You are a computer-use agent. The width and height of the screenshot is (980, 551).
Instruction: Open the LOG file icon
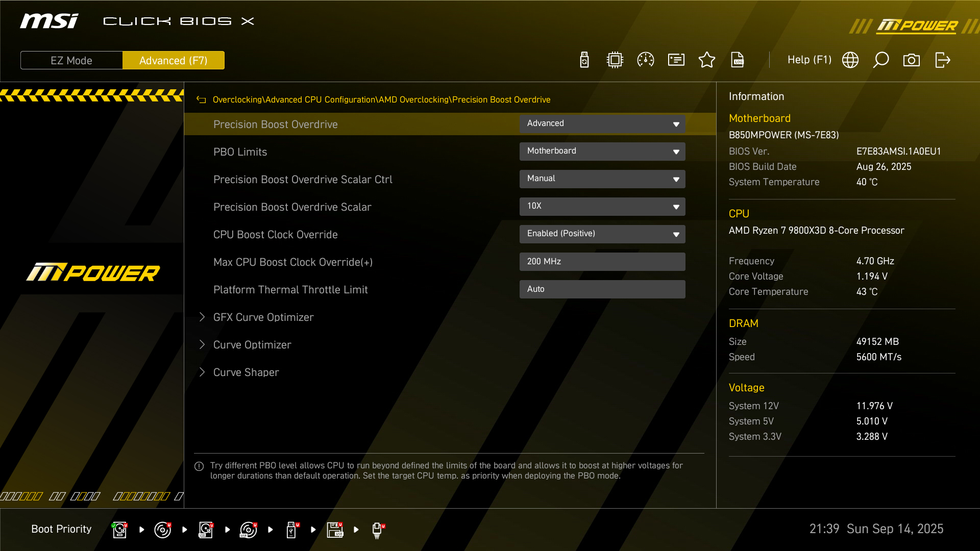point(738,60)
